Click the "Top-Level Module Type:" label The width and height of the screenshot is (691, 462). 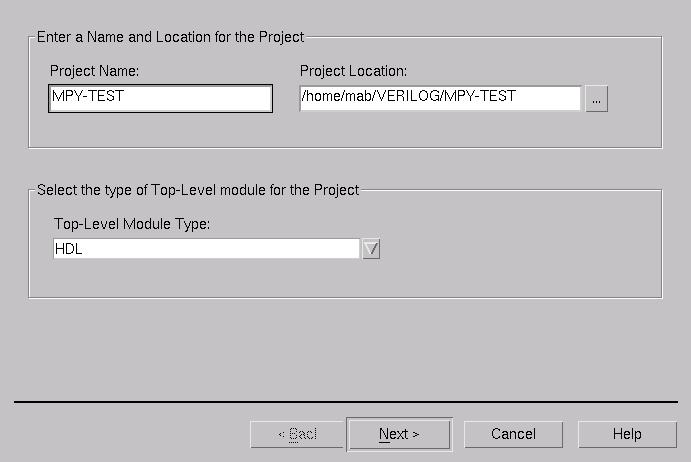point(132,224)
